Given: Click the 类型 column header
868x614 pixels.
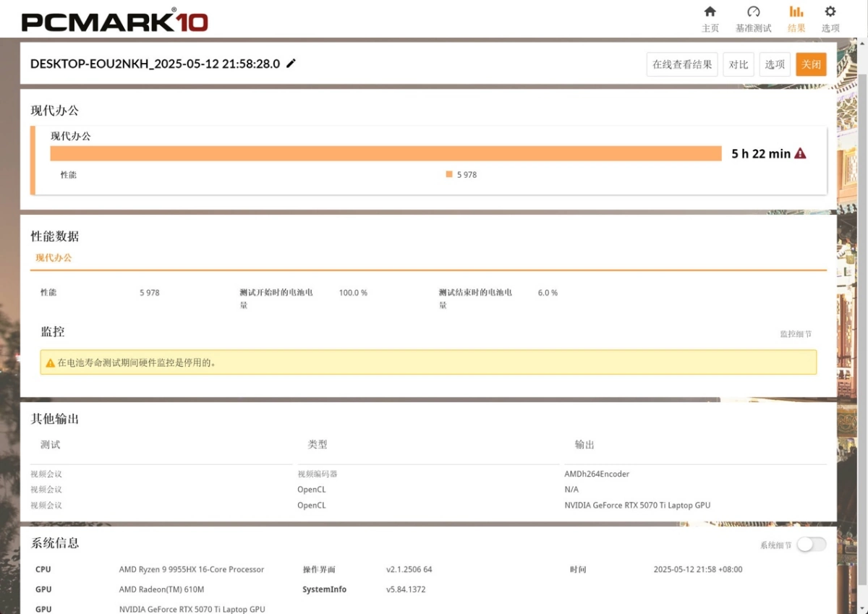Looking at the screenshot, I should click(318, 445).
